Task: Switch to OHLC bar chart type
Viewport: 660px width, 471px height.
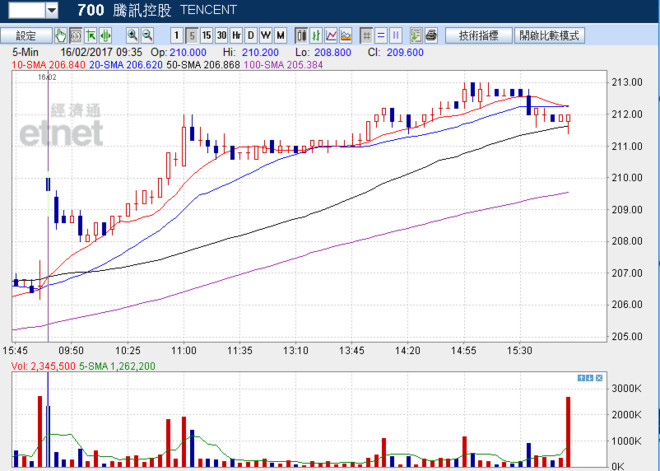Action: click(316, 36)
